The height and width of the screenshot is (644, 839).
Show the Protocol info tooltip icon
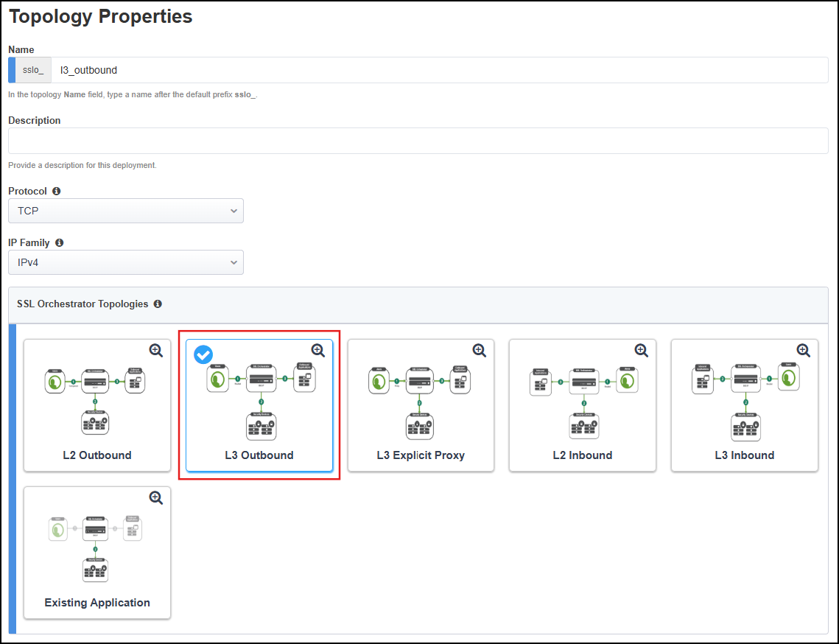[56, 191]
